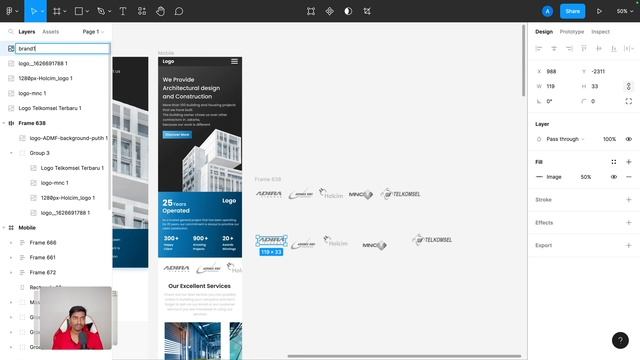Expand the Frame 666 layer
Viewport: 640px width, 360px height.
(x=11, y=242)
